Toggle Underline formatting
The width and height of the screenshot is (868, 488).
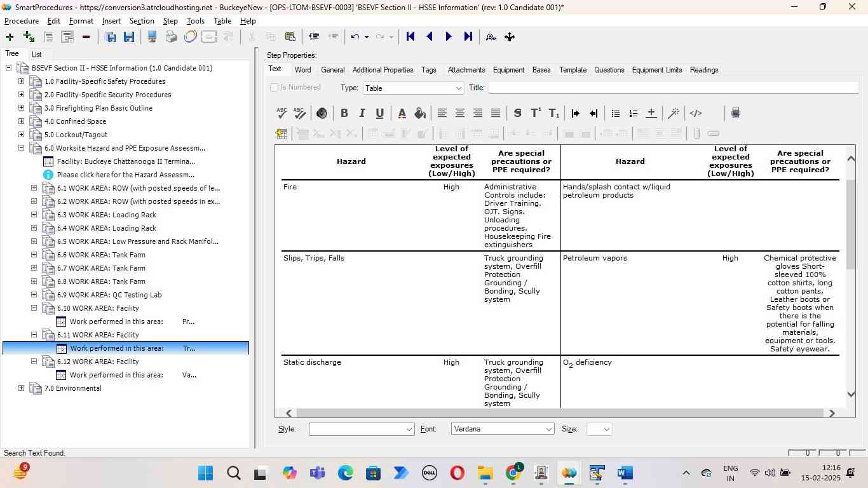click(380, 113)
